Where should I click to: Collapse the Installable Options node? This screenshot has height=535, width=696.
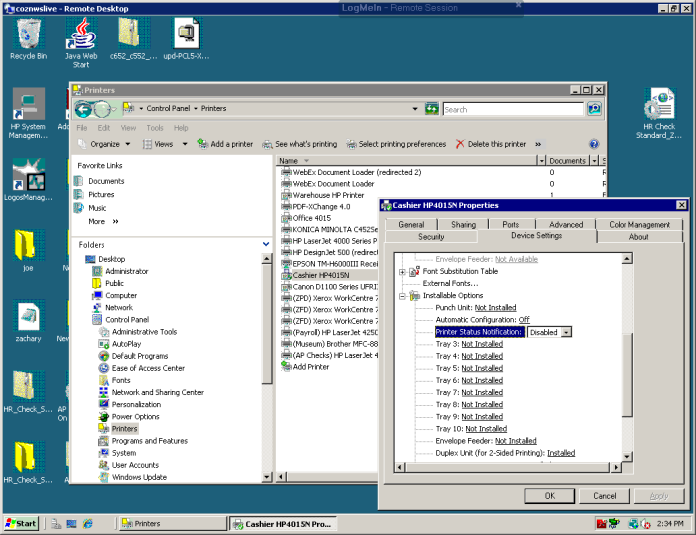pyautogui.click(x=402, y=296)
